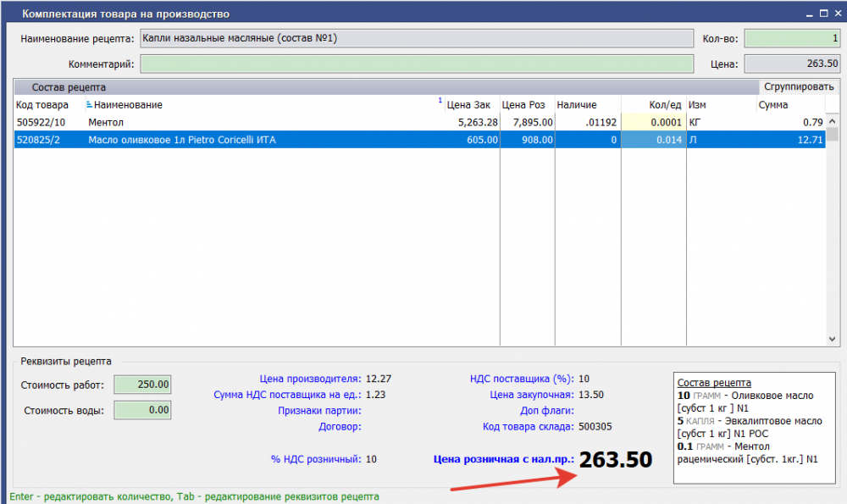
Task: Click the Состав рецепта panel header
Action: (x=386, y=87)
